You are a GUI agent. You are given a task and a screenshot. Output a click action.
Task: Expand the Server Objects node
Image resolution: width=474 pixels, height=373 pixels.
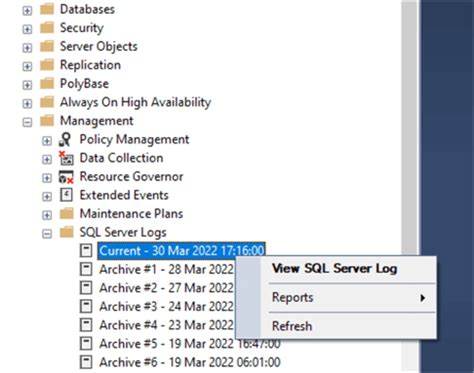pyautogui.click(x=27, y=48)
